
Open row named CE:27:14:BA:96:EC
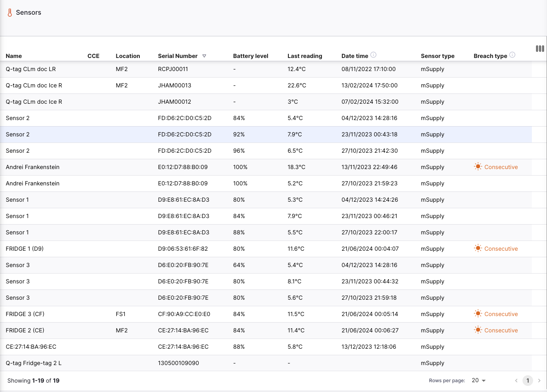pyautogui.click(x=266, y=347)
